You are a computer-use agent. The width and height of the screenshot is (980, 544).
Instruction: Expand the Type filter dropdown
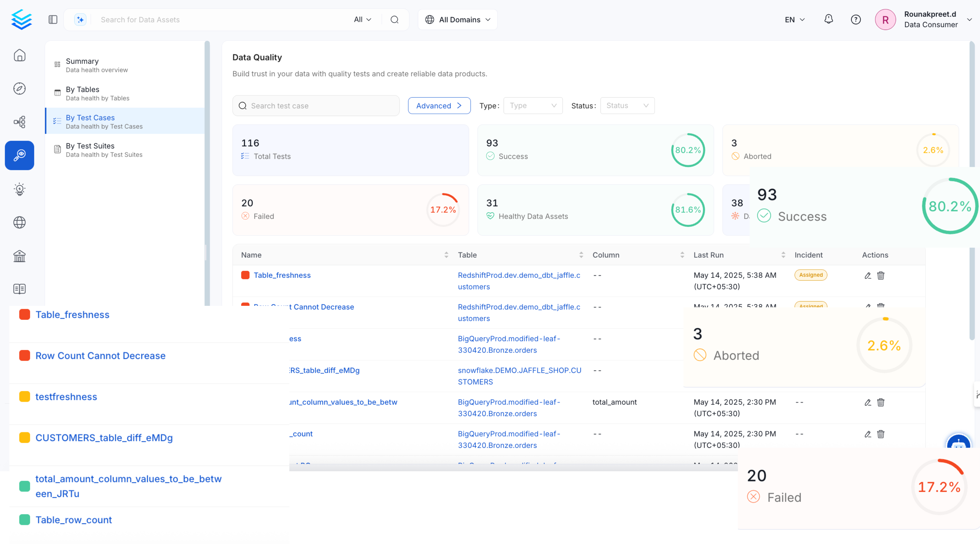click(x=533, y=106)
